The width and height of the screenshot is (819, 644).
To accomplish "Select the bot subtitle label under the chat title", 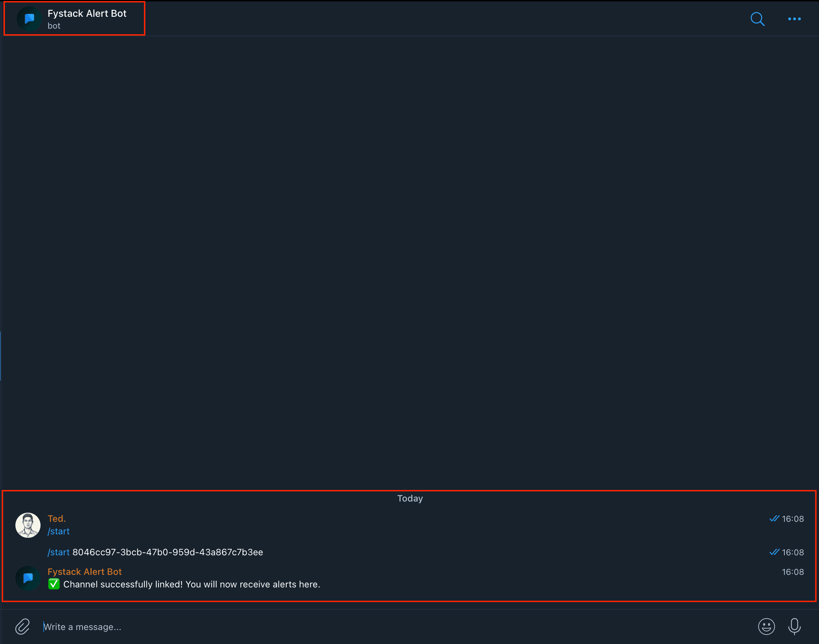I will 54,25.
